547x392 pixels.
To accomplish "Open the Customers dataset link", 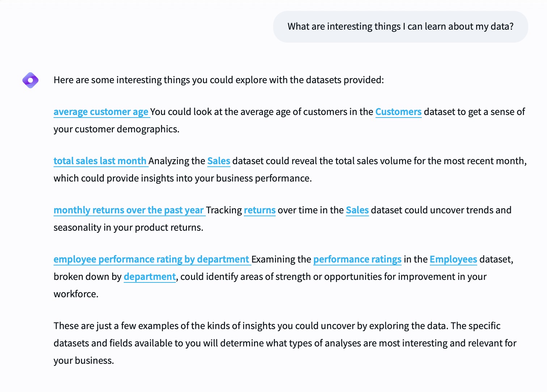I will coord(398,112).
